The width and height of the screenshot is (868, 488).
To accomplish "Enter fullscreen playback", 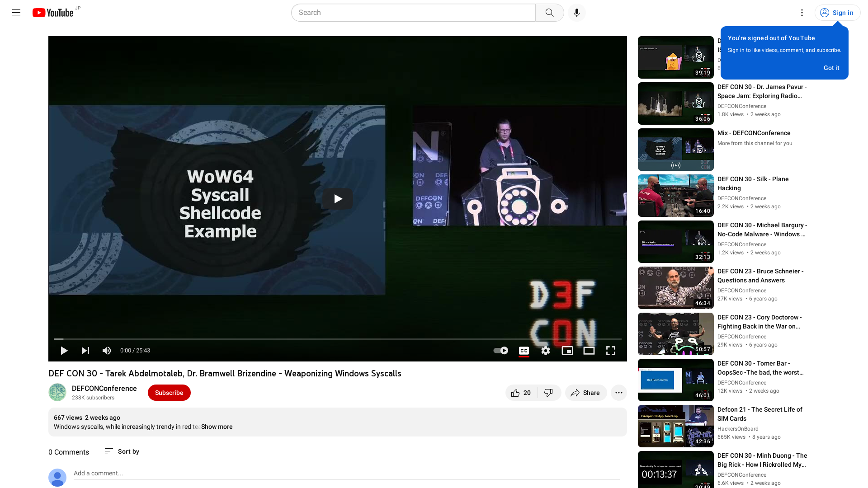I will pos(611,351).
